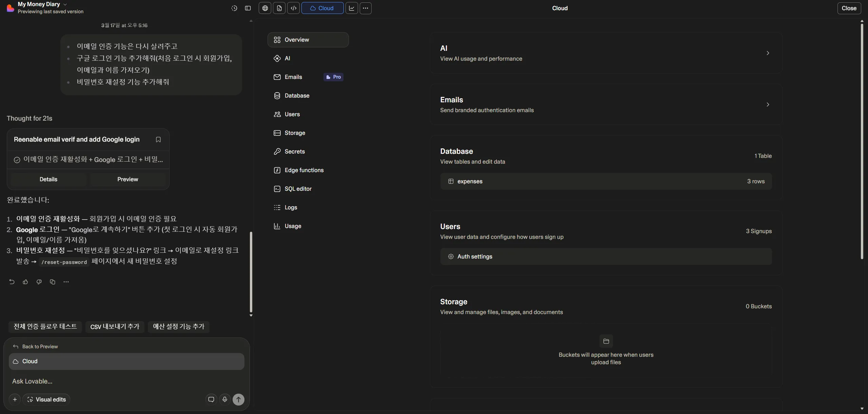The width and height of the screenshot is (868, 414).
Task: Click the microphone voice input icon
Action: [x=224, y=399]
